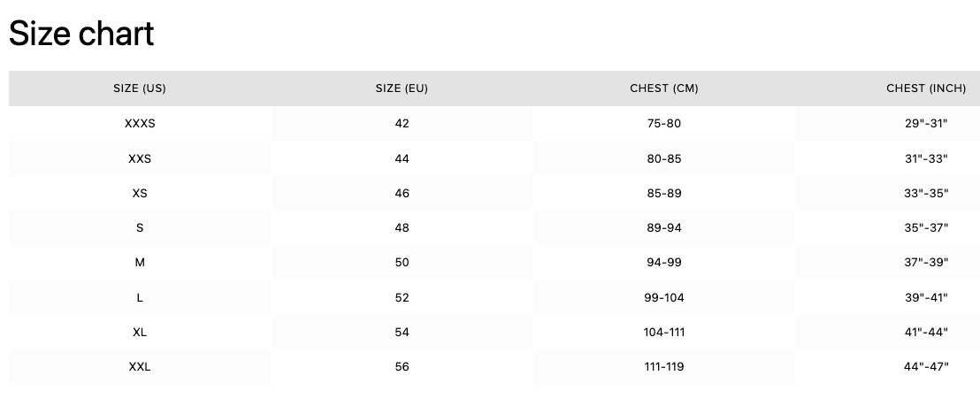The height and width of the screenshot is (414, 980).
Task: Select EU size 50 cell
Action: (402, 263)
